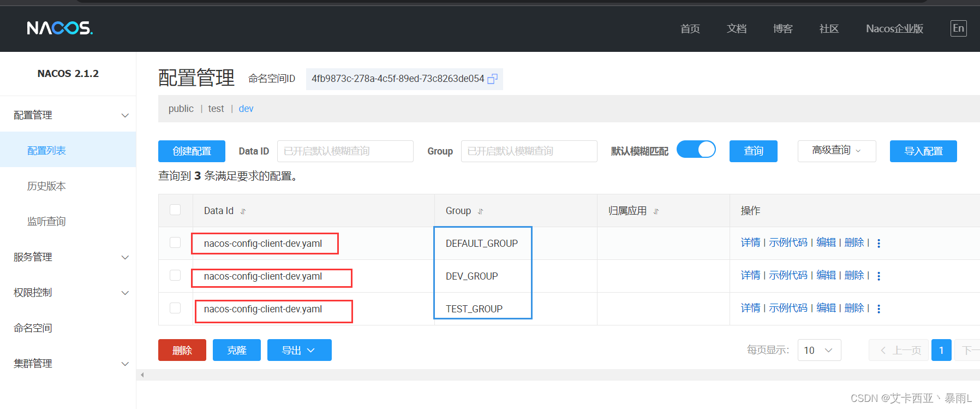Click 编辑 for TEST_GROUP config
Viewport: 980px width, 409px height.
click(826, 308)
